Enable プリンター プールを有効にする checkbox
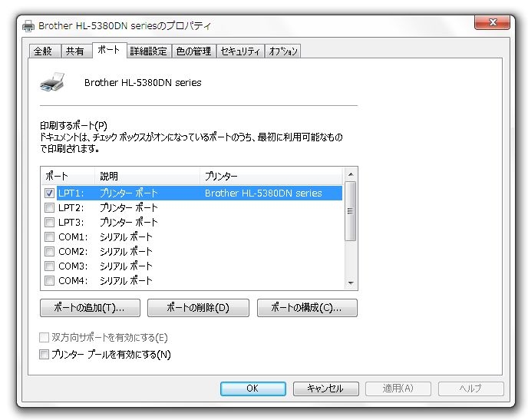This screenshot has height=420, width=528. [x=44, y=354]
